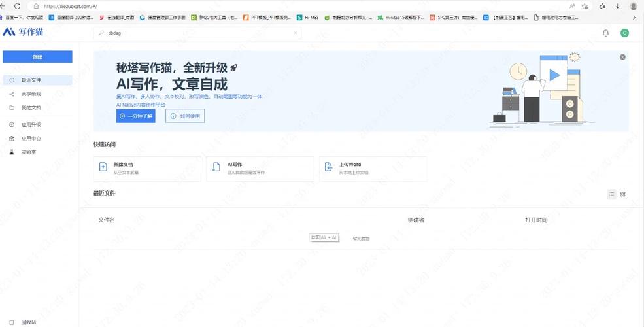644x327 pixels.
Task: Open the notification bell
Action: coord(605,33)
